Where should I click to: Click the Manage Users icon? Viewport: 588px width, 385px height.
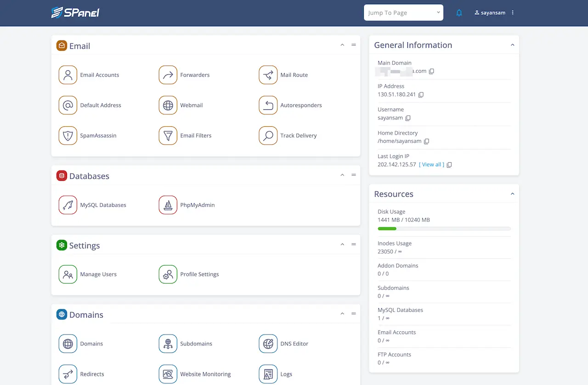pos(68,274)
